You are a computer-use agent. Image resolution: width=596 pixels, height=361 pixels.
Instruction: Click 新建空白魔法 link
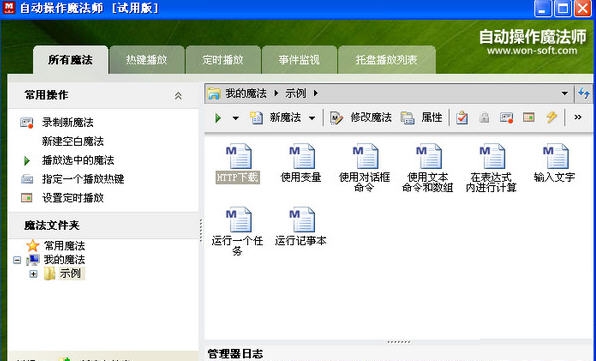pyautogui.click(x=73, y=141)
